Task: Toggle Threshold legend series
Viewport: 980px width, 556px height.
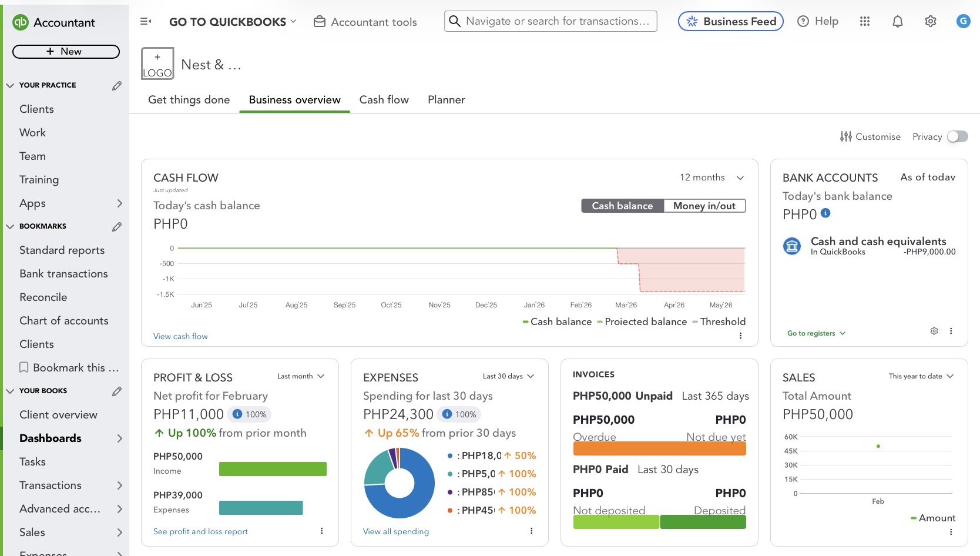Action: (x=719, y=321)
